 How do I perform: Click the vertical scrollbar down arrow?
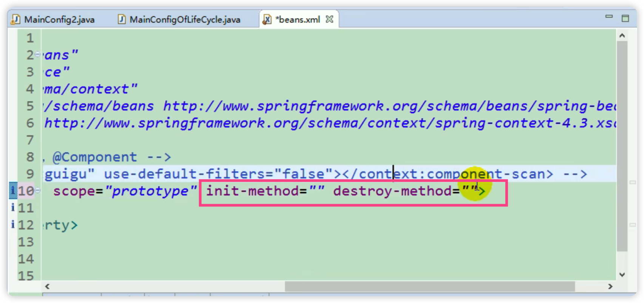[x=622, y=275]
